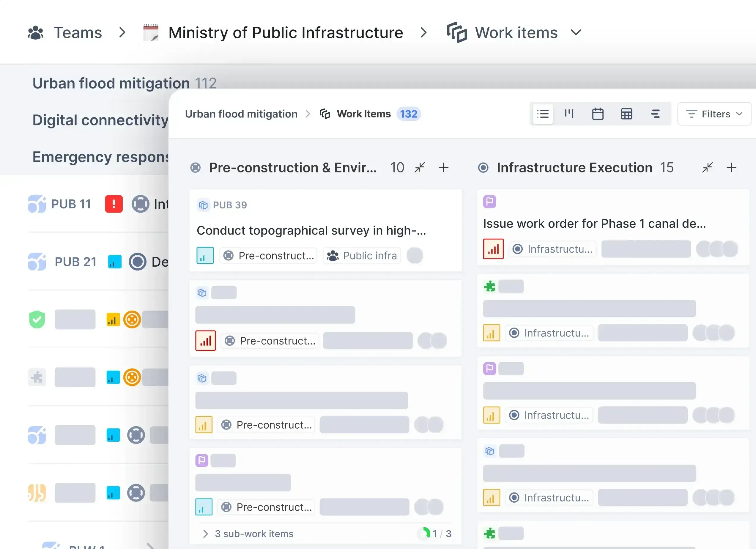
Task: Switch to list view
Action: point(543,114)
